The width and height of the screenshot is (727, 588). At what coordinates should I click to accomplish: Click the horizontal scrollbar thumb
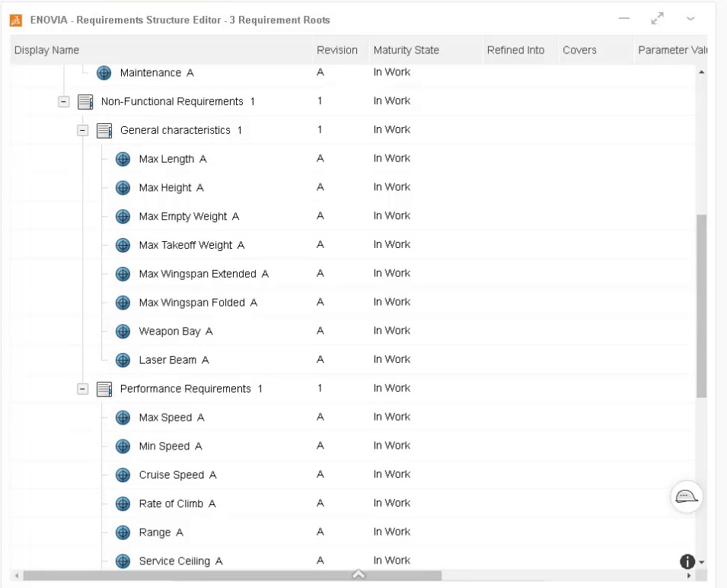point(232,576)
